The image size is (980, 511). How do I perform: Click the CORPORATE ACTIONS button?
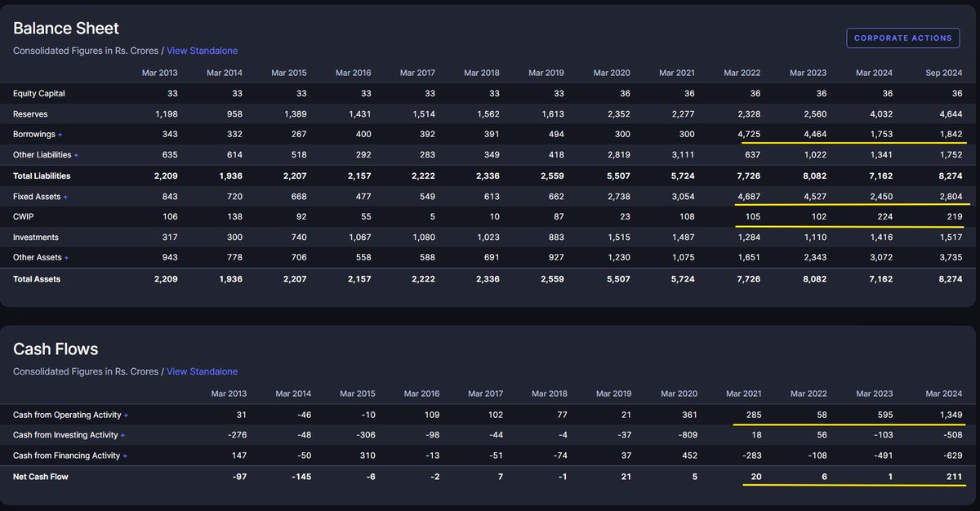902,38
